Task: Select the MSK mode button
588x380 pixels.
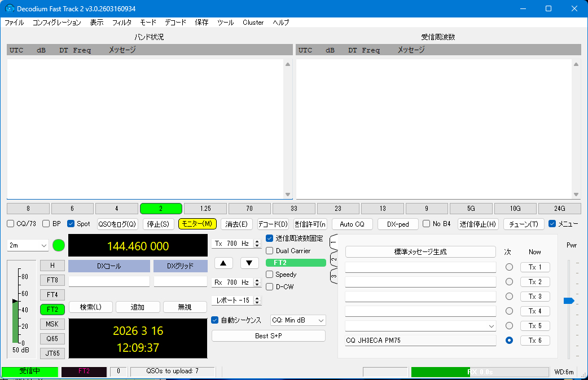Action: pyautogui.click(x=52, y=324)
